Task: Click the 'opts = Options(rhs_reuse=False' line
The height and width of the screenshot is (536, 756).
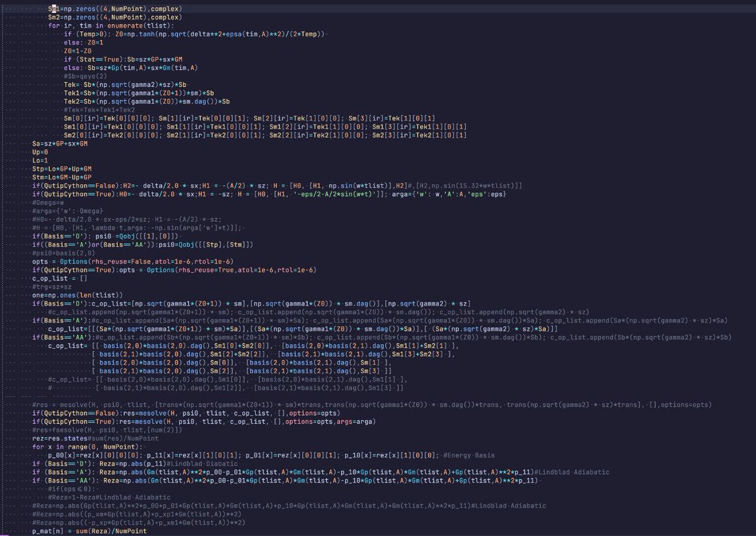Action: (132, 262)
